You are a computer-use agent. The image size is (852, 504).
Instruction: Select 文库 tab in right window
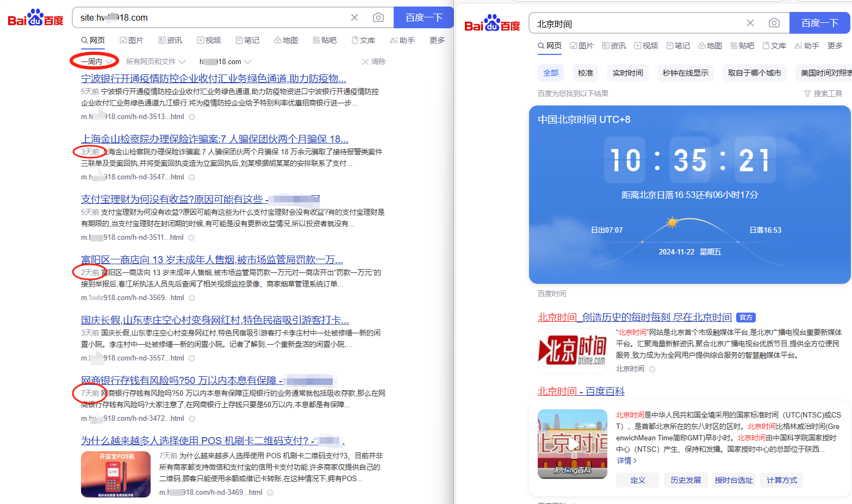[x=774, y=46]
